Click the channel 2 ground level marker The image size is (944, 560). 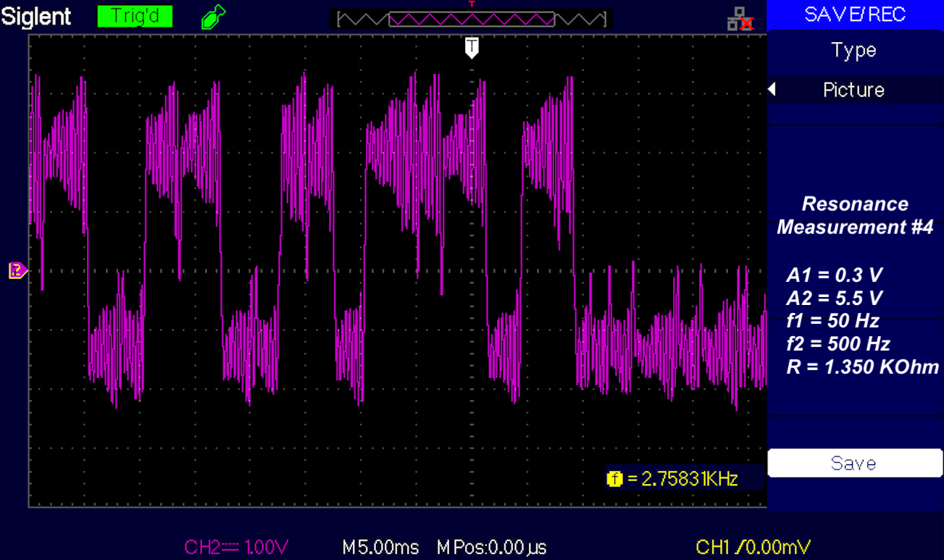pyautogui.click(x=17, y=271)
